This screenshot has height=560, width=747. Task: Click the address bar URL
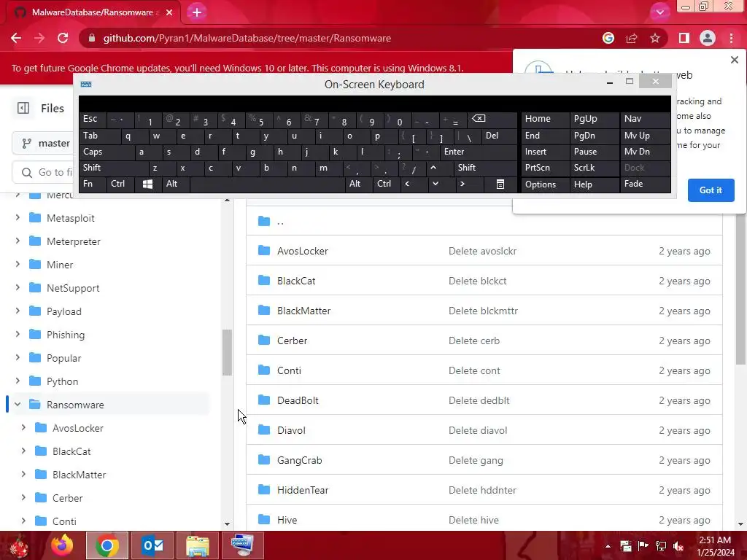tap(247, 38)
